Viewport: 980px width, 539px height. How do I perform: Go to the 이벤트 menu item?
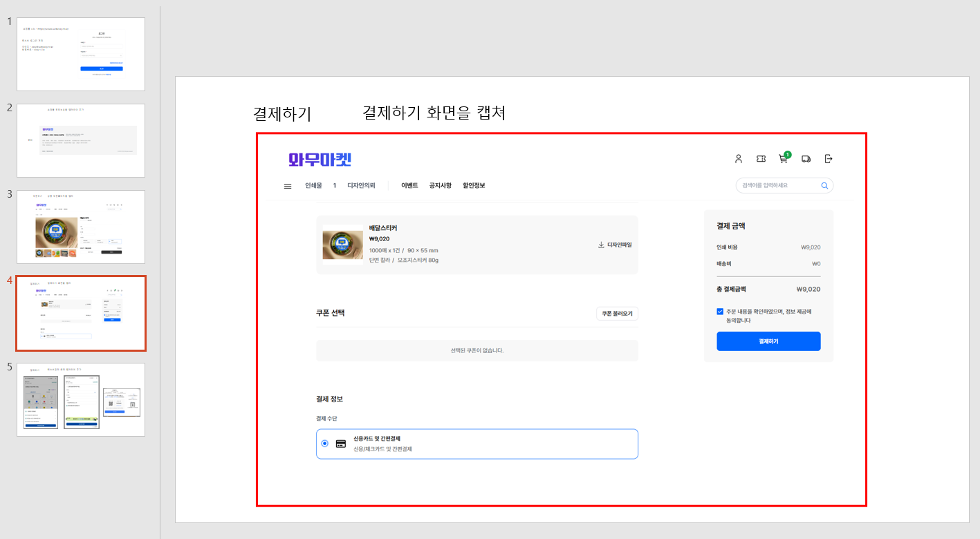tap(409, 186)
